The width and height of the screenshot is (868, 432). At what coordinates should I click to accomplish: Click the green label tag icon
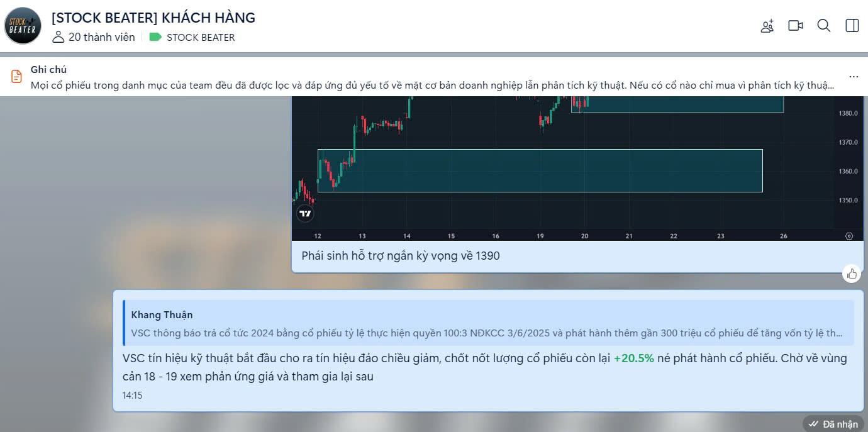coord(155,37)
